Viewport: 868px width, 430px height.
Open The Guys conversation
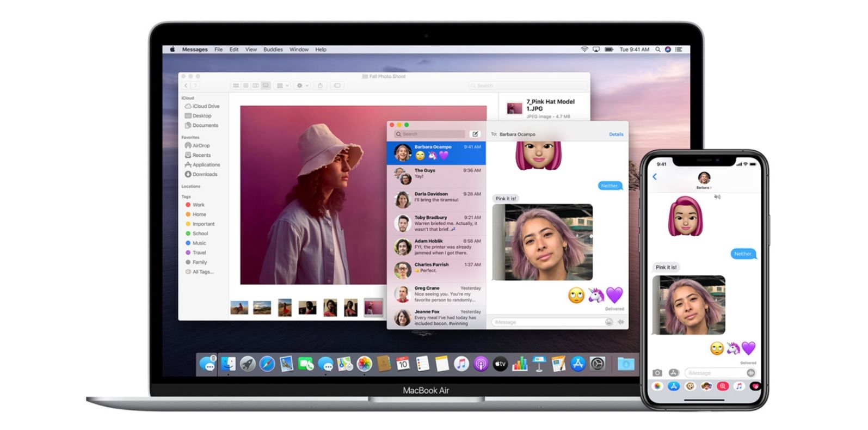[436, 176]
